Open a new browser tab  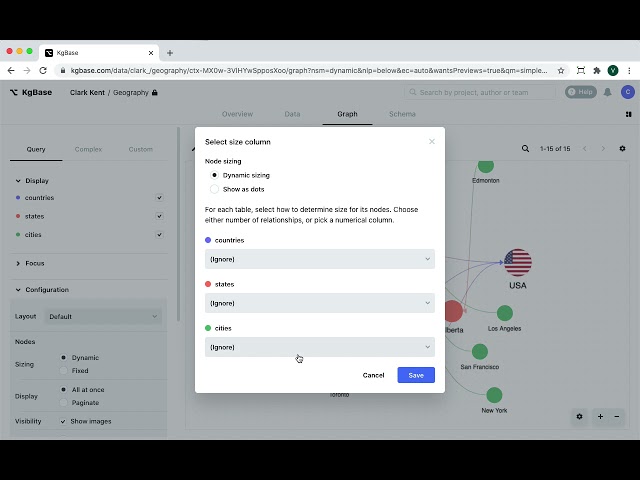pos(170,53)
